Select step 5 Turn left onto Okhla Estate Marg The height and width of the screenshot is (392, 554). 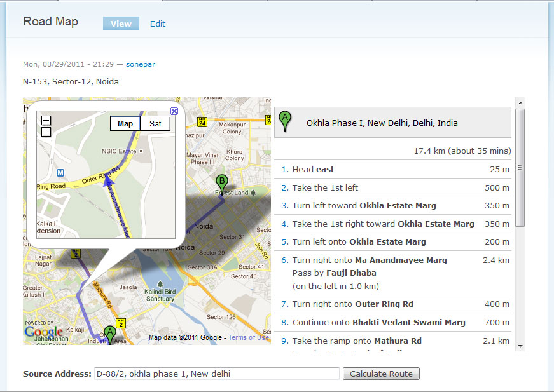coord(392,241)
